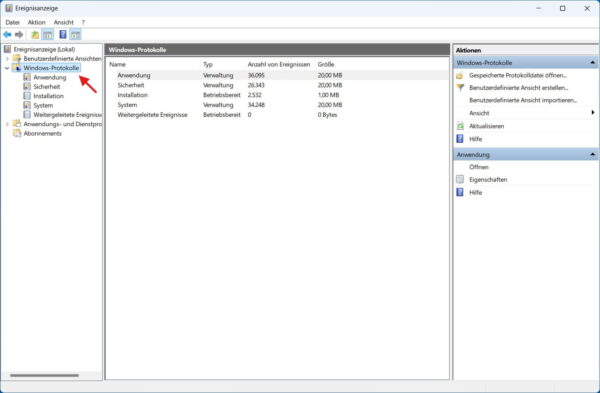Collapse the Anwendung actions section

coord(593,154)
